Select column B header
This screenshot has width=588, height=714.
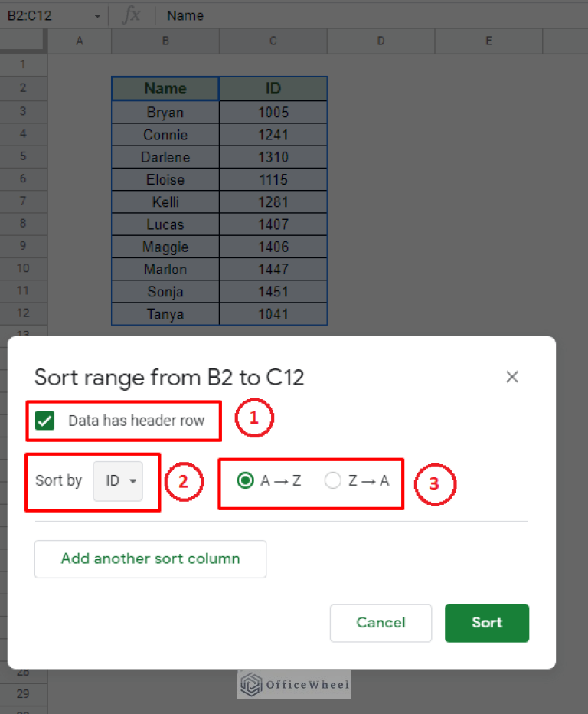pyautogui.click(x=165, y=41)
